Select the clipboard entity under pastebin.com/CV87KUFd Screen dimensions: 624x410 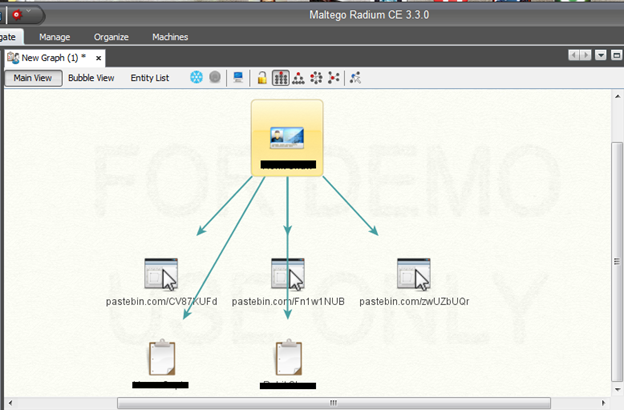click(162, 357)
